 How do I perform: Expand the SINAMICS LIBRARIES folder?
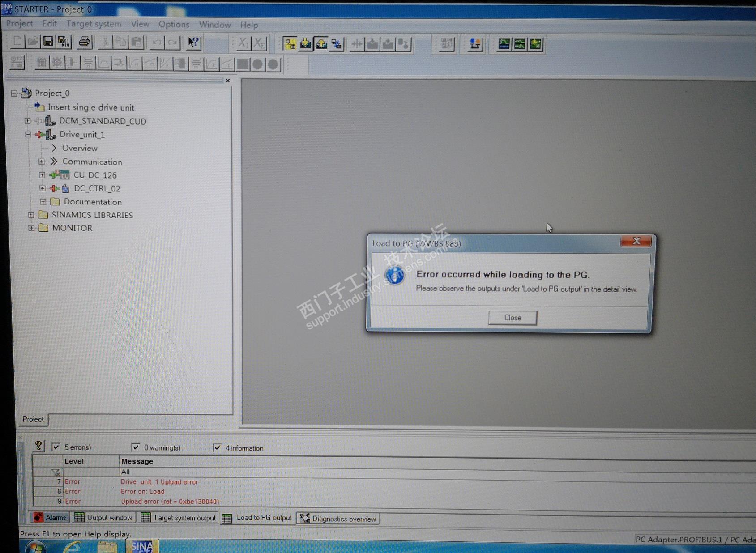pos(31,215)
